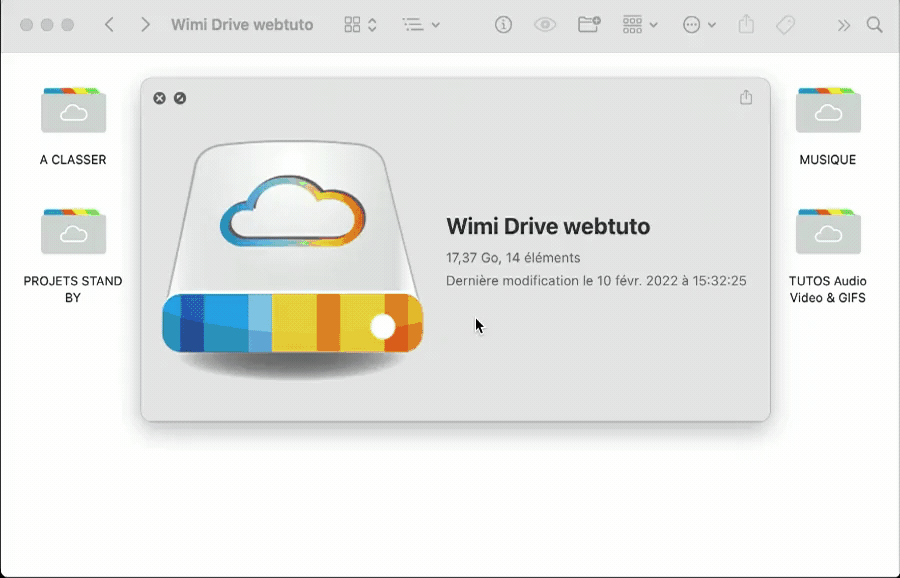Click the forward navigation chevron

[x=144, y=24]
